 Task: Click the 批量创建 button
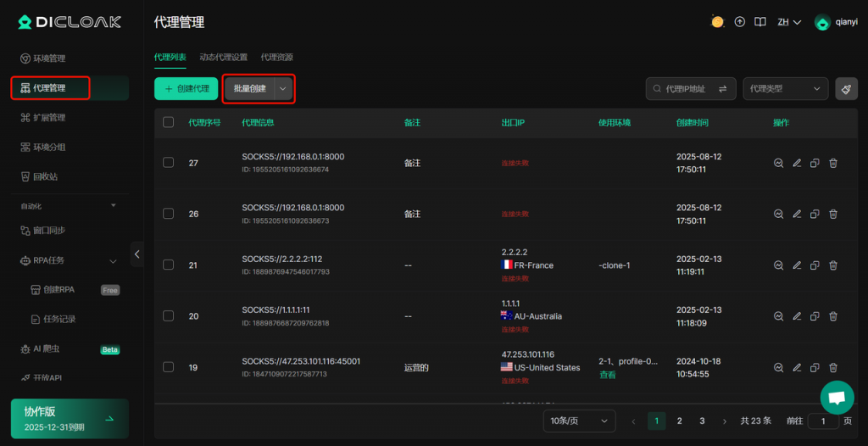tap(250, 89)
